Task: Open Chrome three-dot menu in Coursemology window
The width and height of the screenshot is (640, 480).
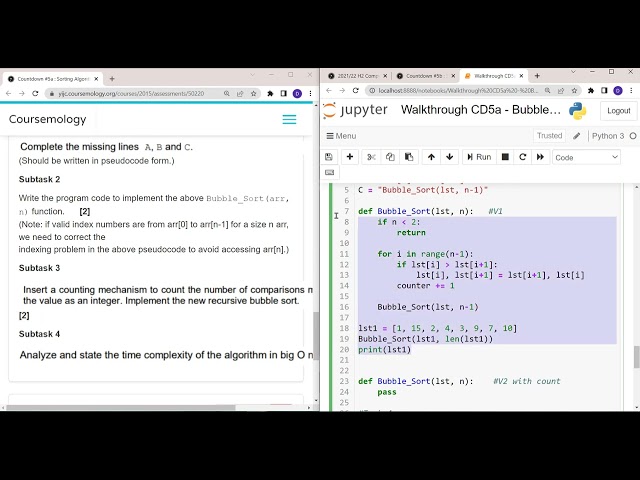Action: [x=310, y=93]
